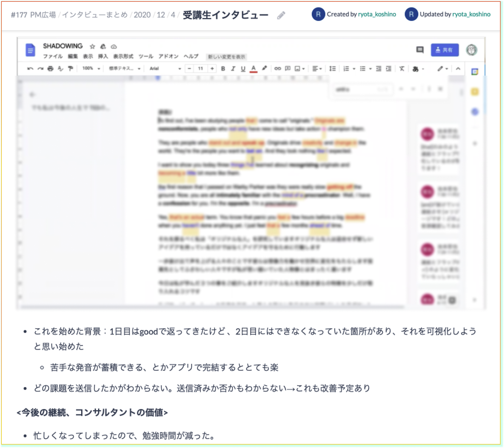Close the find-in-document bar
The image size is (504, 448).
[x=440, y=89]
